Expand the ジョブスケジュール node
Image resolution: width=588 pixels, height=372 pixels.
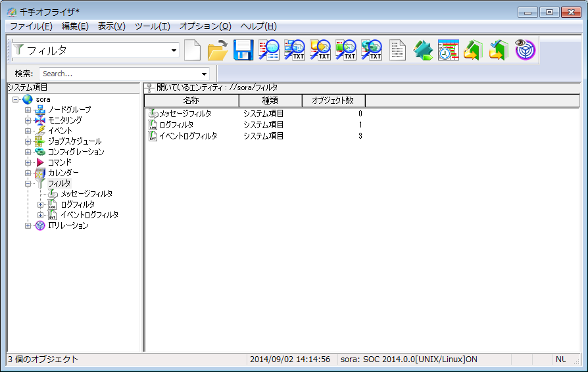(28, 141)
